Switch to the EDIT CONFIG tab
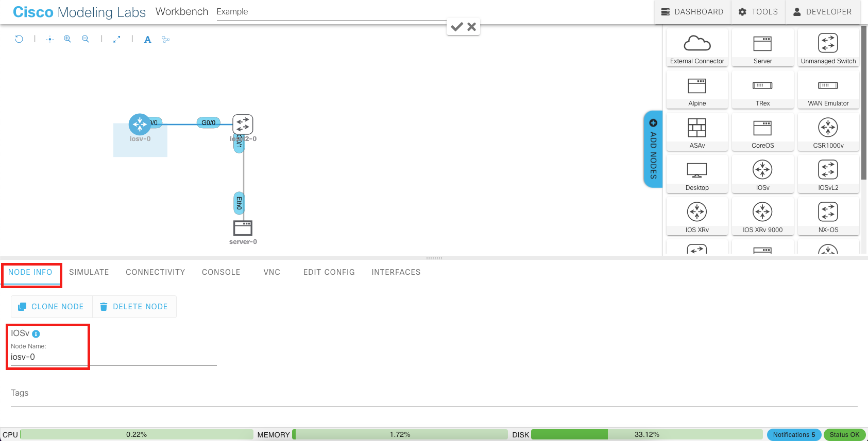868x441 pixels. [x=329, y=272]
